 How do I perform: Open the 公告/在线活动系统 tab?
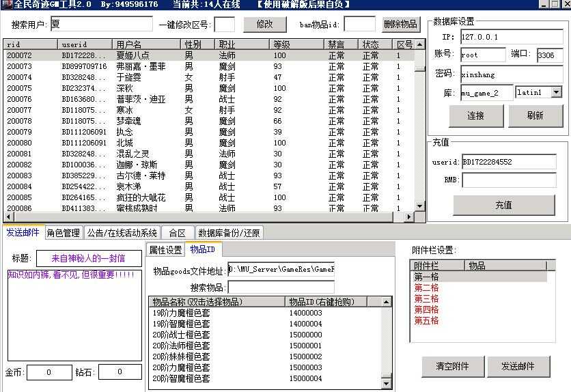click(x=122, y=233)
